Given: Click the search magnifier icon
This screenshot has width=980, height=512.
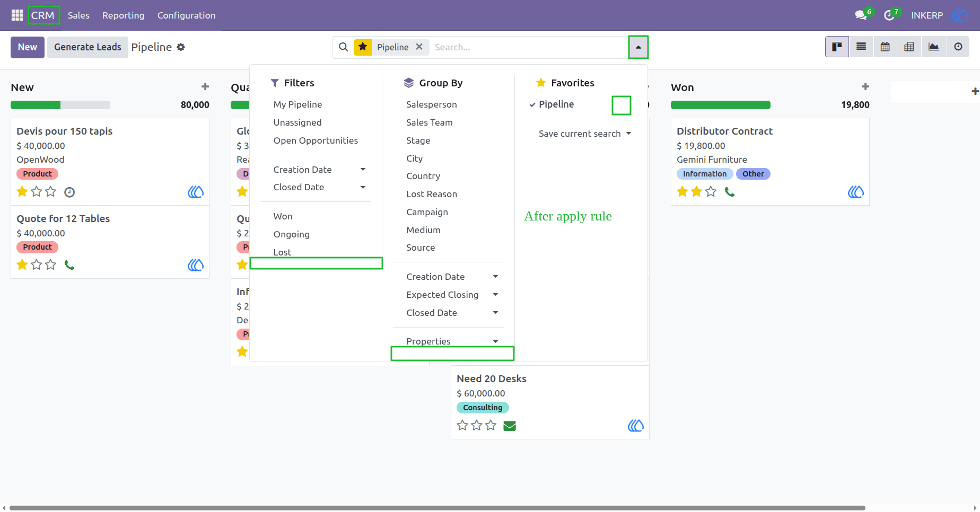Looking at the screenshot, I should [344, 47].
